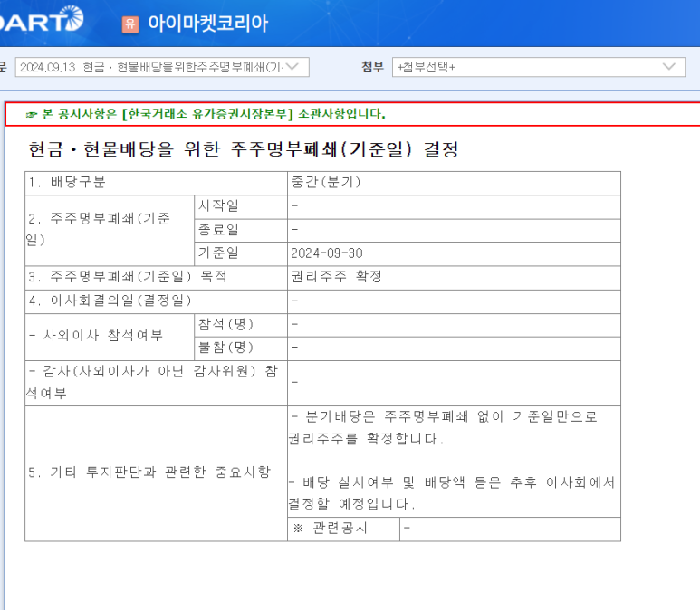The image size is (700, 610).
Task: Click the pointing hand icon in the notice banner
Action: (32, 114)
